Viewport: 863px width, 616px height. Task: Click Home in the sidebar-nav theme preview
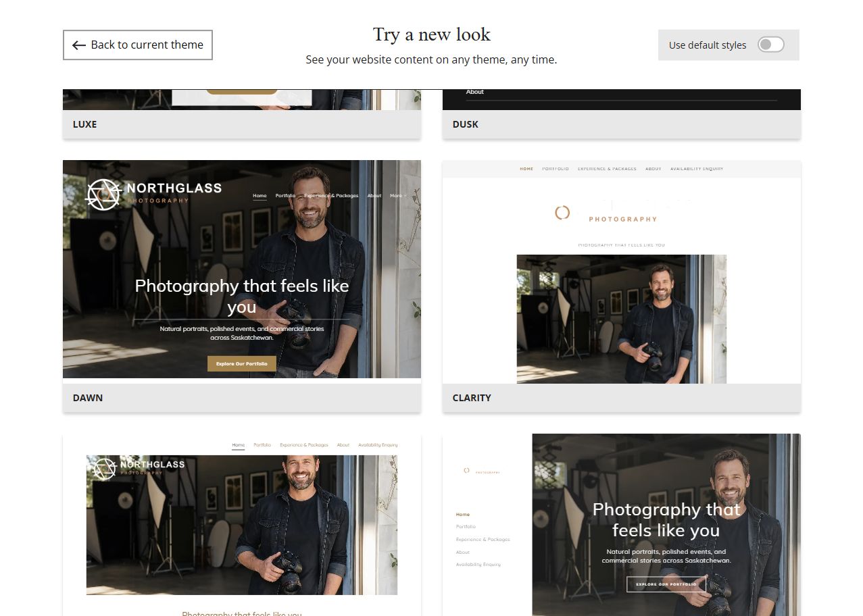[463, 515]
